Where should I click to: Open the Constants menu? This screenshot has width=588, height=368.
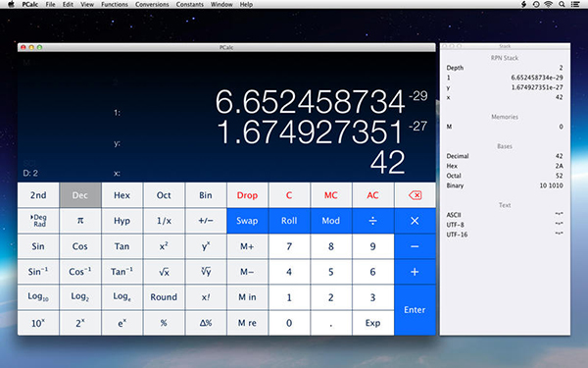190,5
